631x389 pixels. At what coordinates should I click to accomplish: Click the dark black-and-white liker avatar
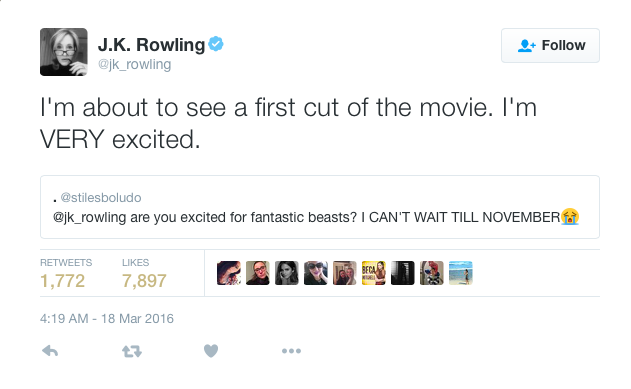[x=402, y=273]
